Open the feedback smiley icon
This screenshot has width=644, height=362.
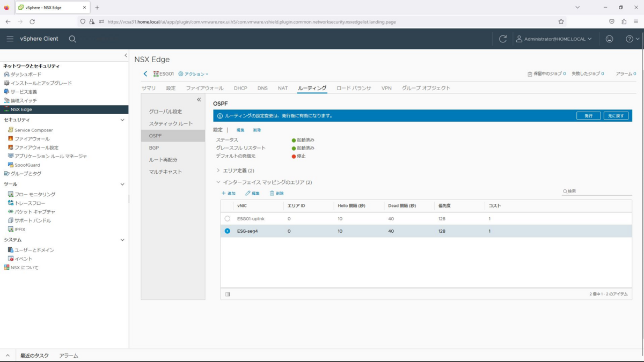pyautogui.click(x=609, y=39)
